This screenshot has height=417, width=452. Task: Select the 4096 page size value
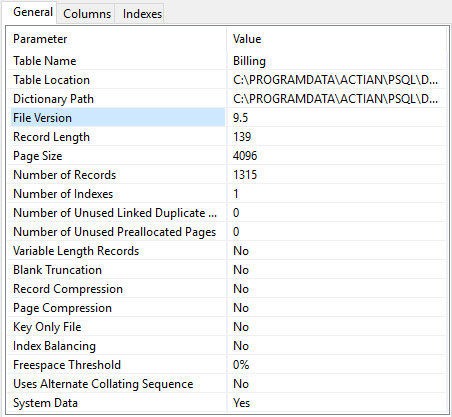(x=245, y=156)
